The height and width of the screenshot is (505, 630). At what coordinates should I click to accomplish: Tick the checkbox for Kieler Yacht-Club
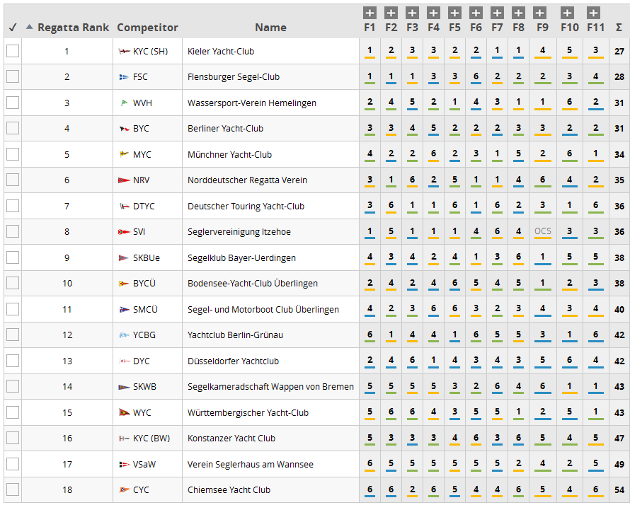12,51
